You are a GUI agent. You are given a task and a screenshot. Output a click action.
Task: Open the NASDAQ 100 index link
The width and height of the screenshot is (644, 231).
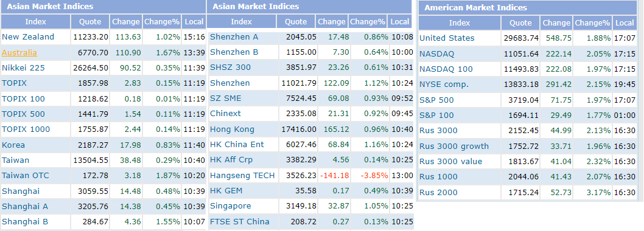[446, 69]
